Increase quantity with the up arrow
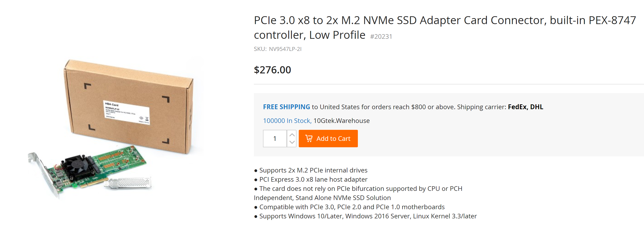This screenshot has height=228, width=644. (292, 135)
